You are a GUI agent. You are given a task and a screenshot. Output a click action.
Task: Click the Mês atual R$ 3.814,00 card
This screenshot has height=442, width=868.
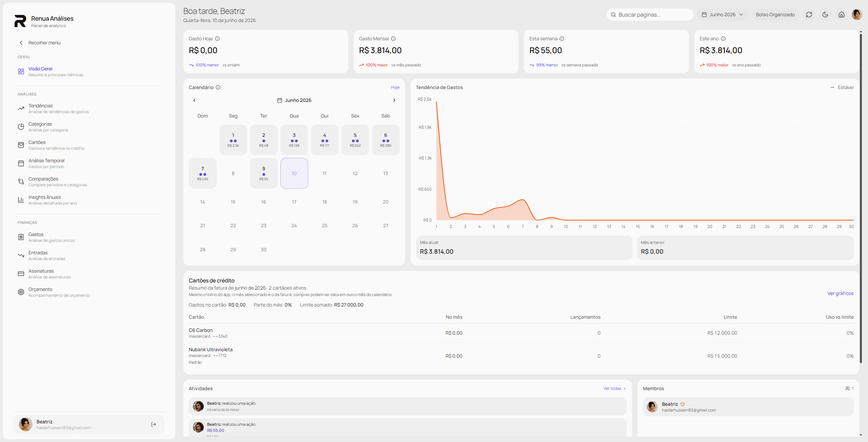tap(524, 248)
